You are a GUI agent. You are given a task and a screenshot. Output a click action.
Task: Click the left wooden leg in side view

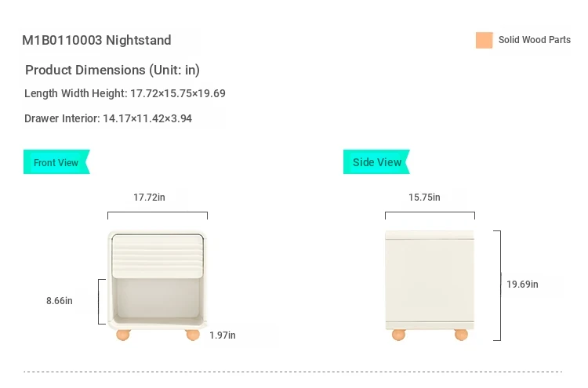[399, 335]
